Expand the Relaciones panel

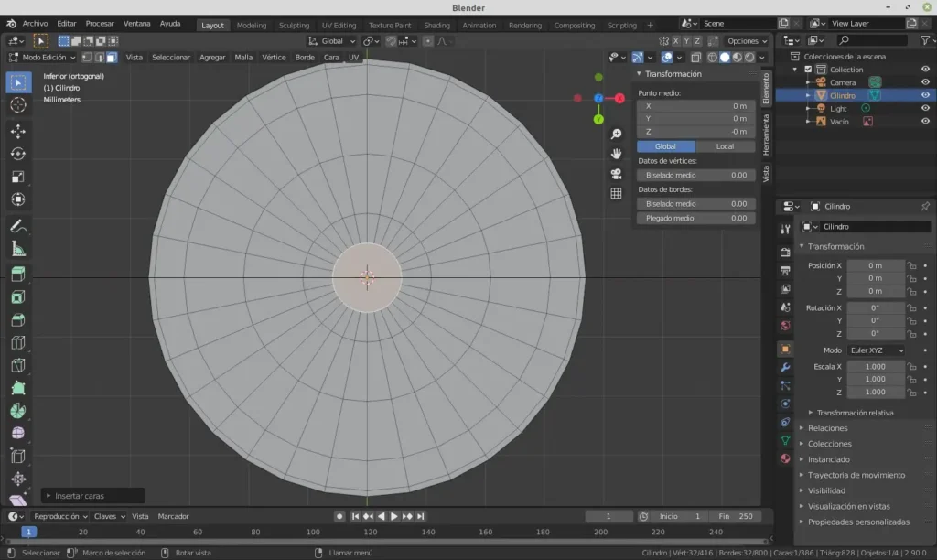point(827,428)
